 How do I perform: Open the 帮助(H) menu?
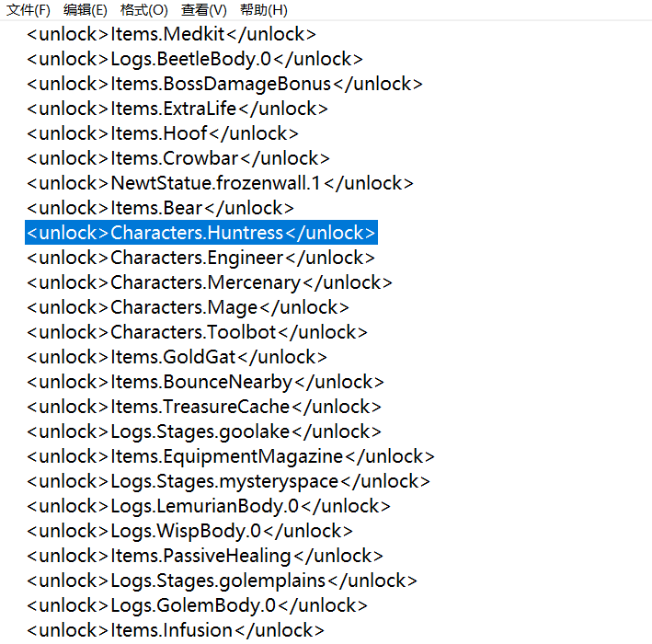click(264, 9)
